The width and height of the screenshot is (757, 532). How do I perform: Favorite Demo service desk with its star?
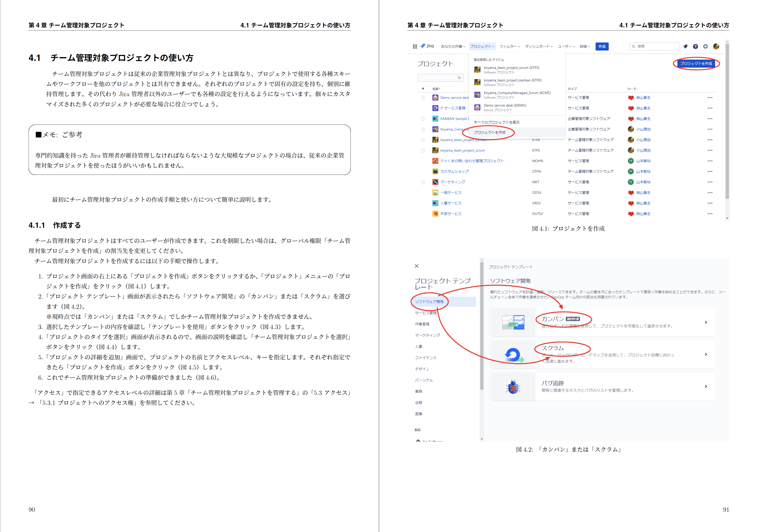pyautogui.click(x=423, y=97)
